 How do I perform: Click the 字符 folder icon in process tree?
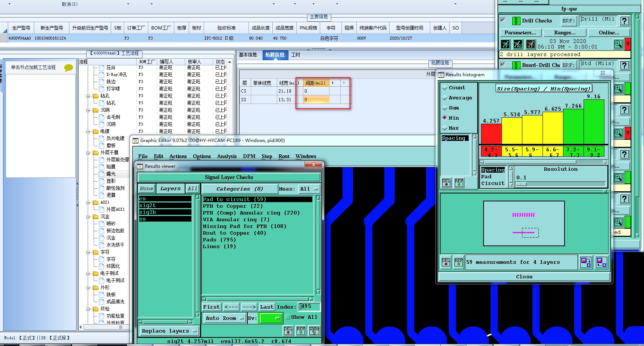coord(96,252)
